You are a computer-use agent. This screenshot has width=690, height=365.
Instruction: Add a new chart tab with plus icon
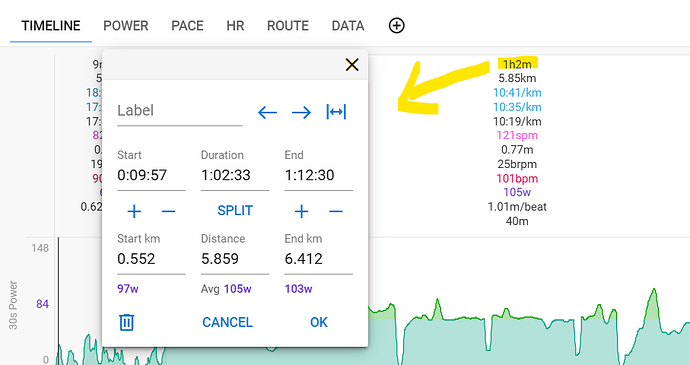pyautogui.click(x=396, y=26)
